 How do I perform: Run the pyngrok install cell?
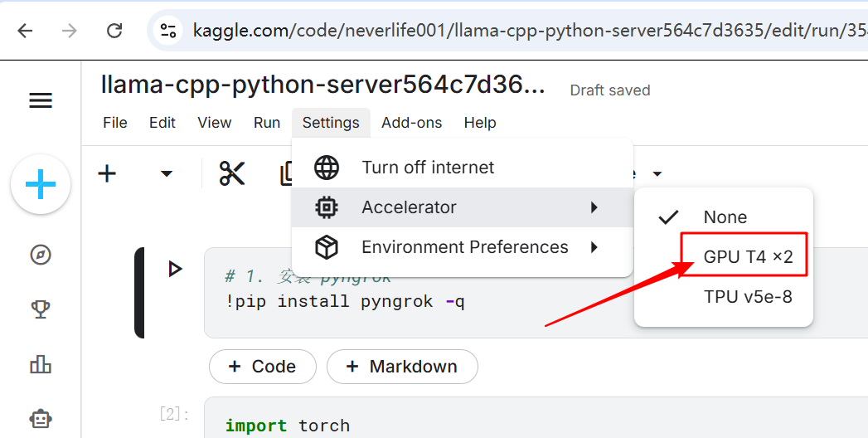click(x=176, y=270)
